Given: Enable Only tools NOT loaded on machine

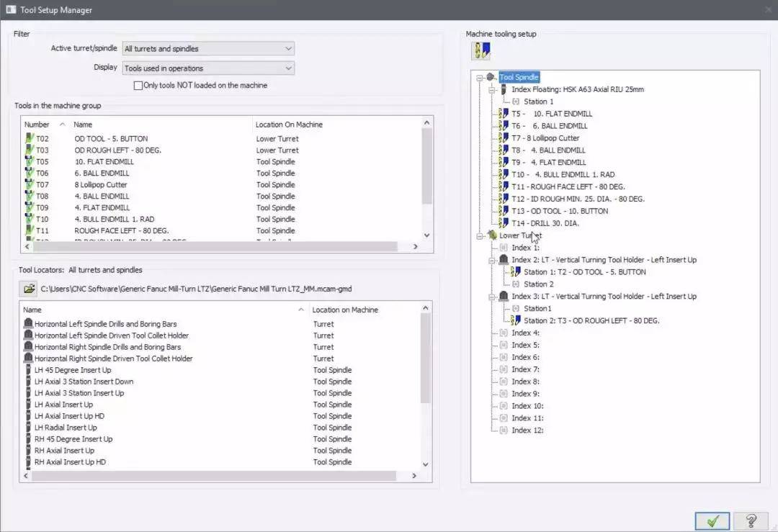Looking at the screenshot, I should point(138,85).
